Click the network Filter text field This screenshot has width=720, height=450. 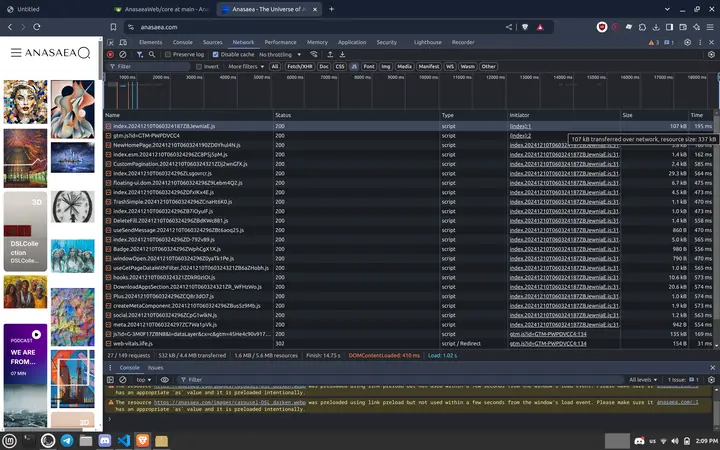(x=150, y=66)
